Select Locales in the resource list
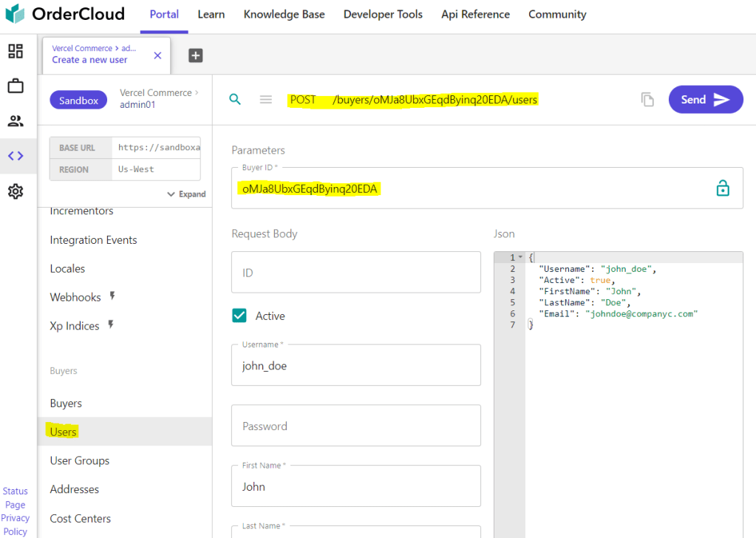 (67, 268)
